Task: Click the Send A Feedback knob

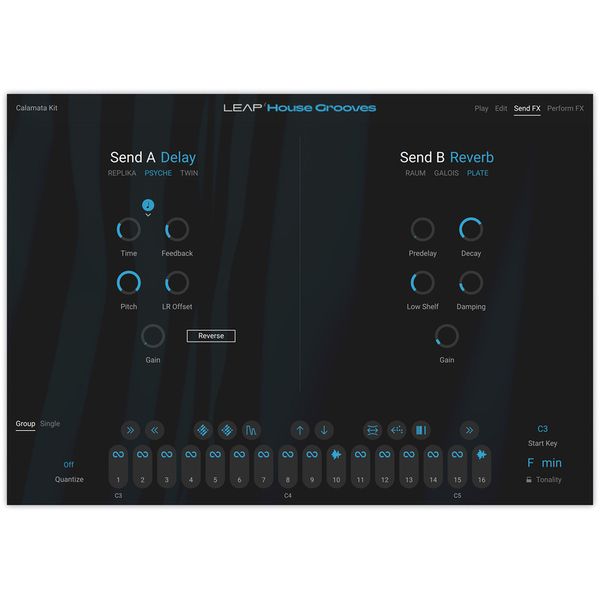Action: [x=177, y=230]
